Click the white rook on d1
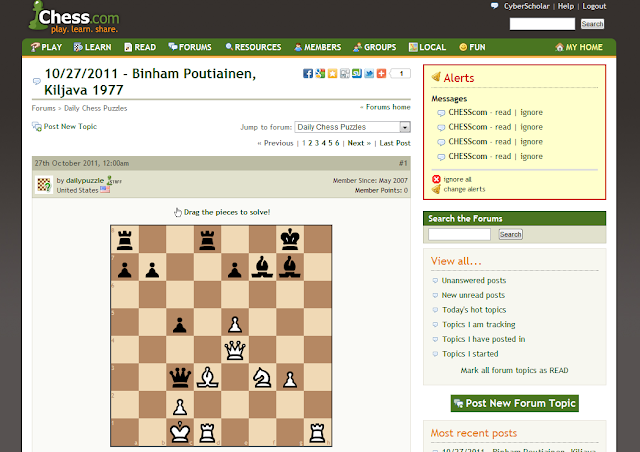This screenshot has width=640, height=452. tap(207, 432)
